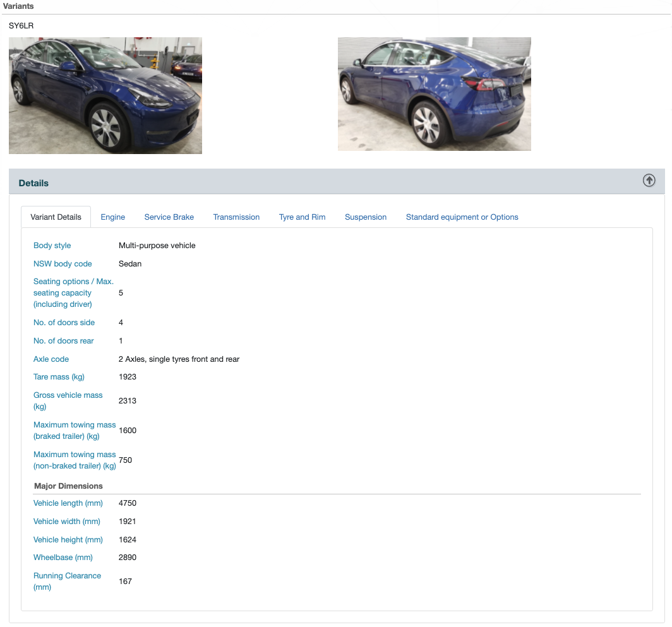This screenshot has width=672, height=627.
Task: View the Suspension tab
Action: pos(366,217)
